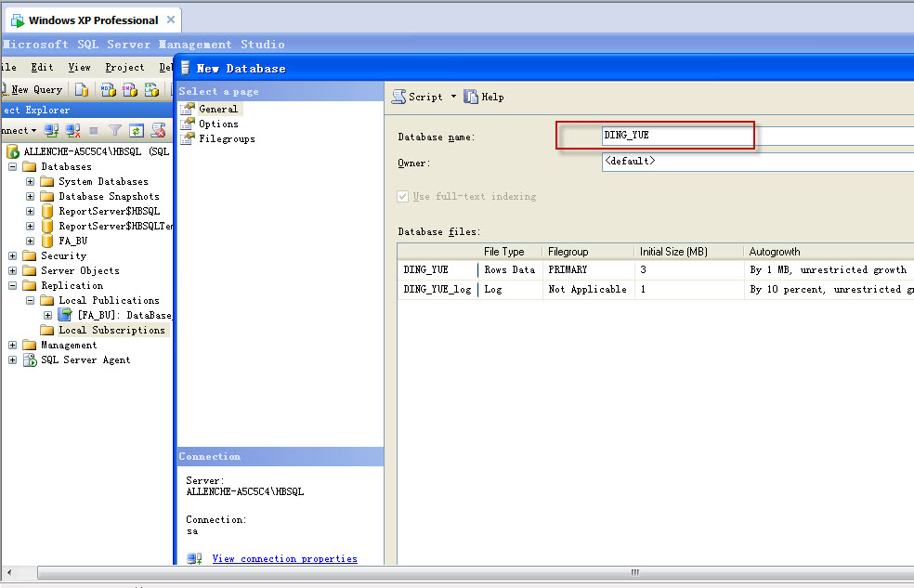Click the Filter funnel icon
914x588 pixels.
point(115,131)
